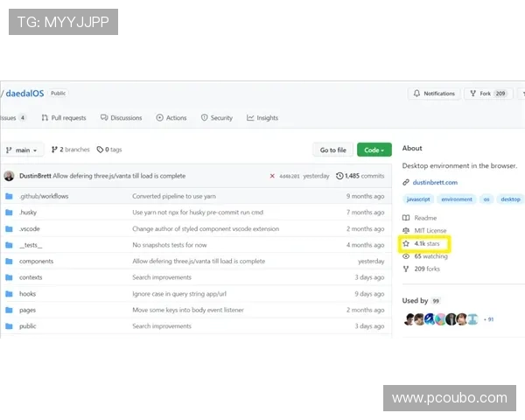Click DustinBrett's avatar in latest commit
Screen dimensions: 525x420
click(9, 176)
